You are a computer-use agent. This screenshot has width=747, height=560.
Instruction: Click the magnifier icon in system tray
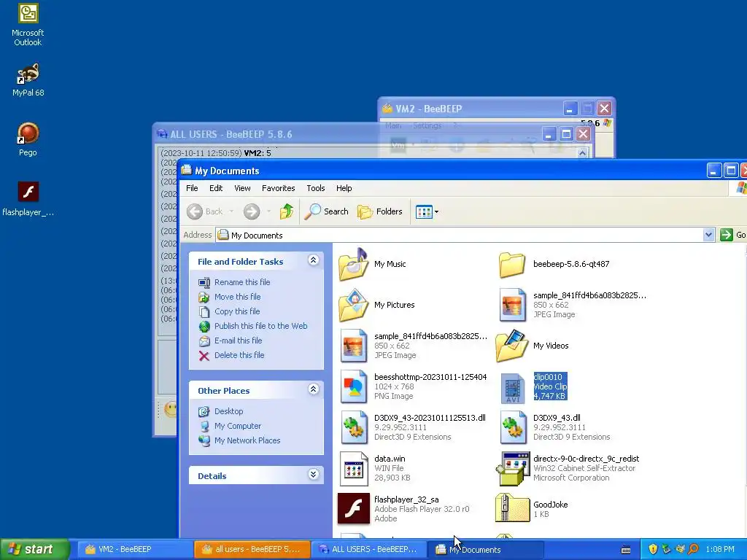pyautogui.click(x=693, y=549)
